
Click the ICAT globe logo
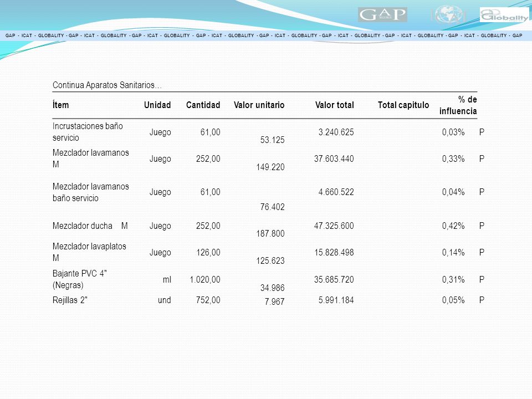click(448, 14)
